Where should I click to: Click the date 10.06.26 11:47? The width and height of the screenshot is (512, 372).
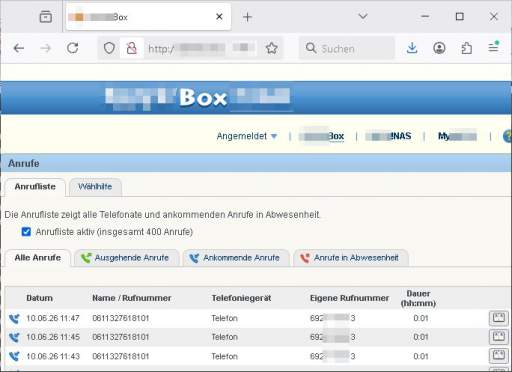click(x=53, y=318)
